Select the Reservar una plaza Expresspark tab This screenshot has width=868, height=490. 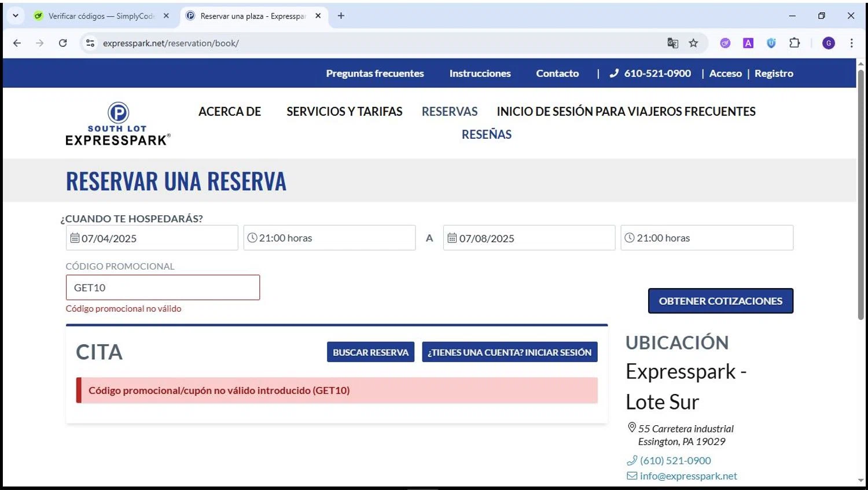pos(253,16)
